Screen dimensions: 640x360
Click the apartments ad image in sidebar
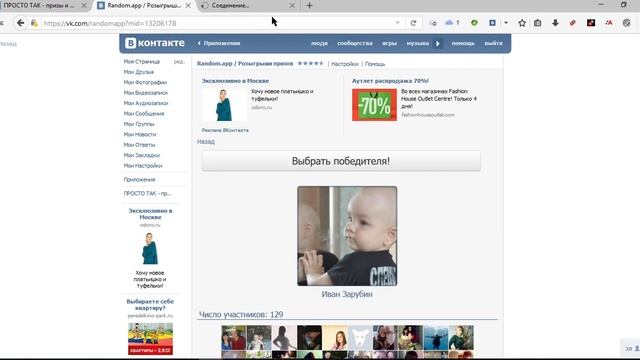150,339
